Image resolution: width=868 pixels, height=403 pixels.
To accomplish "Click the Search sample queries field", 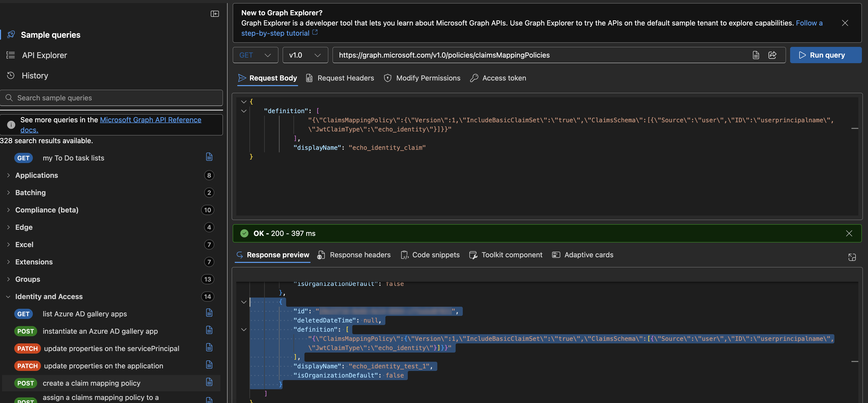I will pos(111,98).
